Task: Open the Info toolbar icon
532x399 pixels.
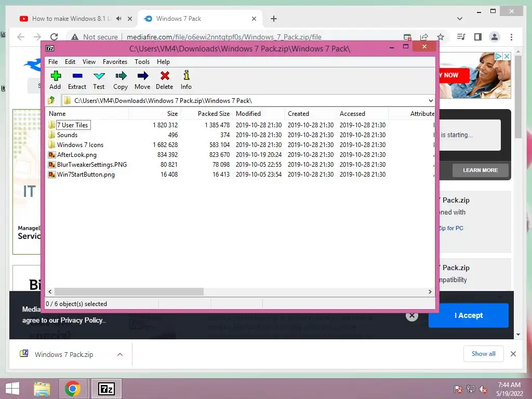Action: [x=186, y=75]
